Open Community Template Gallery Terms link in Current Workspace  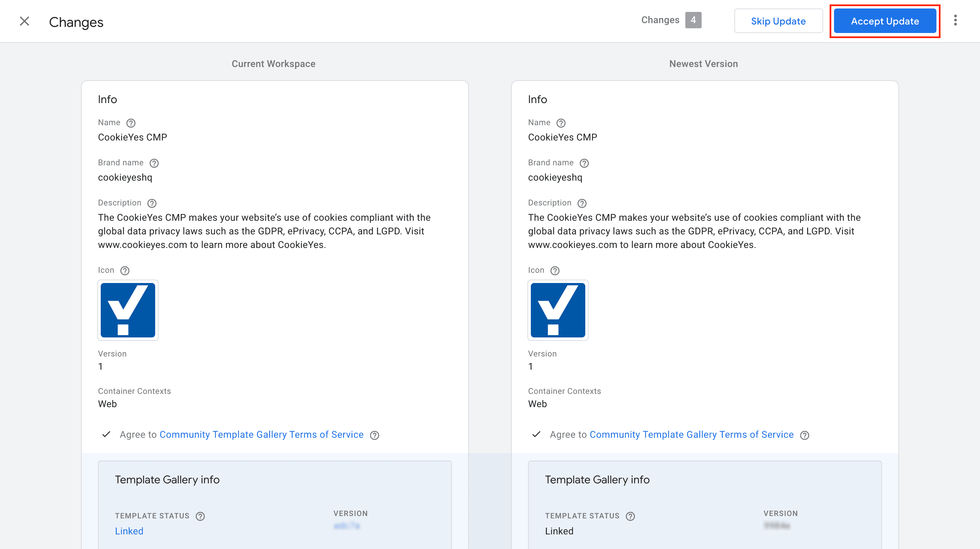(261, 435)
